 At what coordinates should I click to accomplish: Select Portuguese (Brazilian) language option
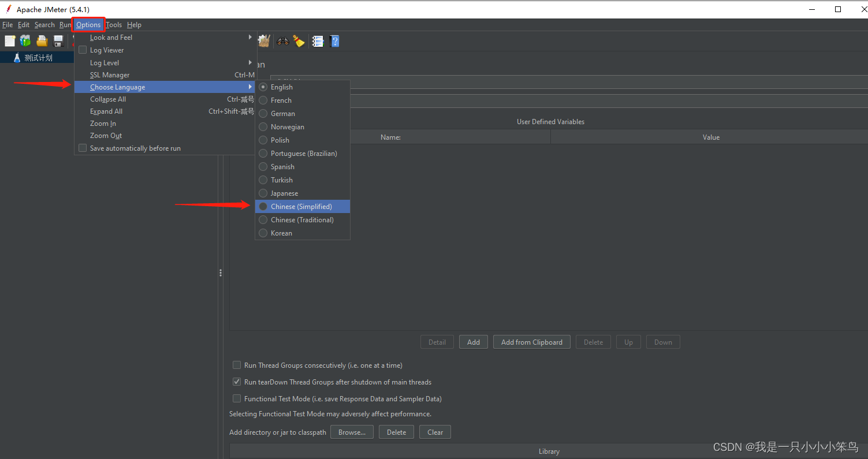pos(303,154)
